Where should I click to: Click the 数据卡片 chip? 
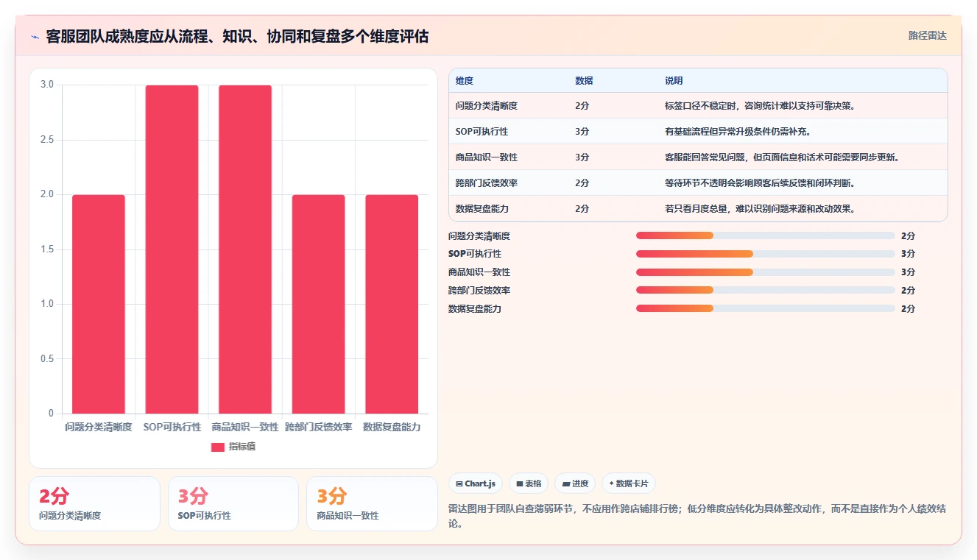pyautogui.click(x=629, y=483)
